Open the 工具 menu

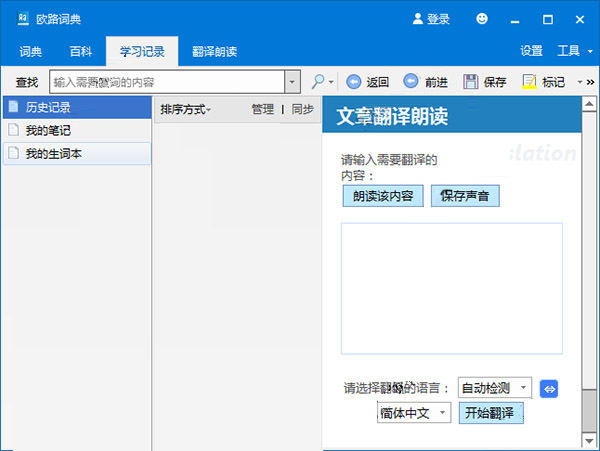[x=572, y=51]
